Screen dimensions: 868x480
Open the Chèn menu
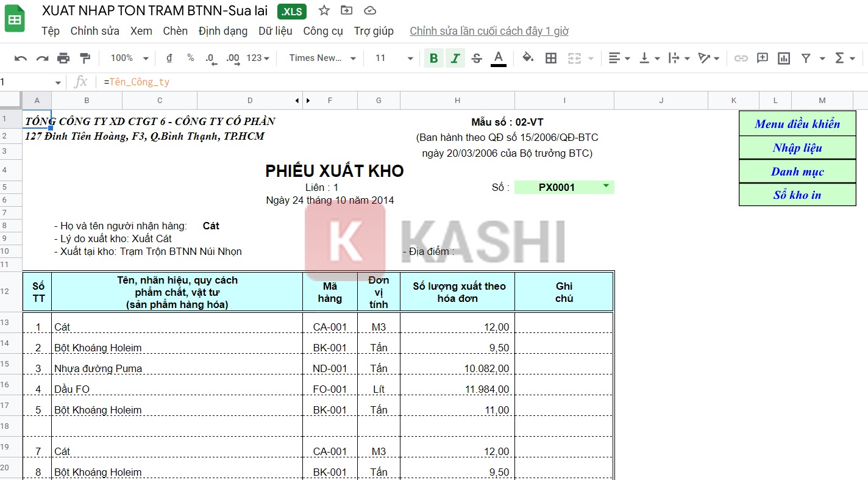(175, 31)
